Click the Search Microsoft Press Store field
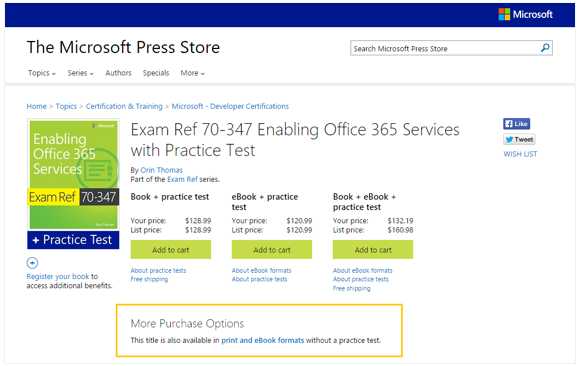This screenshot has height=366, width=580. tap(451, 48)
